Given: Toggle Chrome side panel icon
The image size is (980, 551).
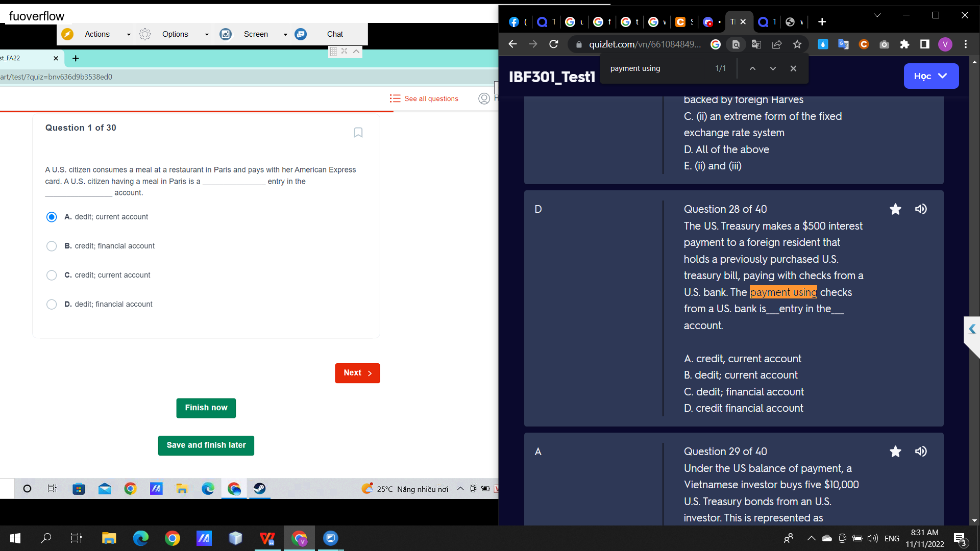Looking at the screenshot, I should pyautogui.click(x=925, y=44).
